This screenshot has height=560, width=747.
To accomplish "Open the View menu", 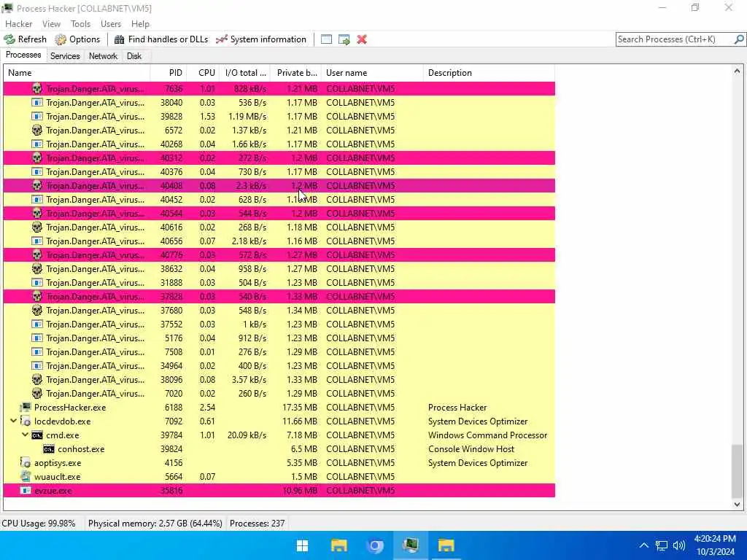I will tap(51, 24).
